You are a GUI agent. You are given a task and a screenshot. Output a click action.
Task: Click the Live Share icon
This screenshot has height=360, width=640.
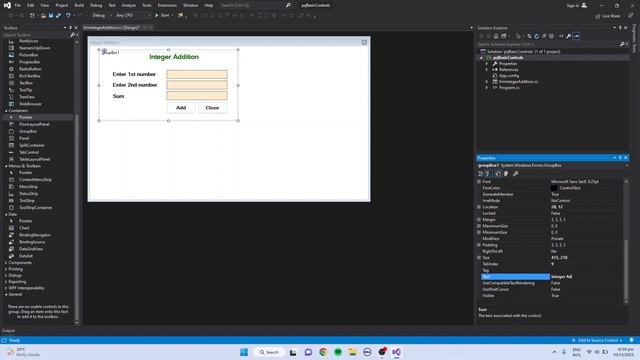click(598, 16)
